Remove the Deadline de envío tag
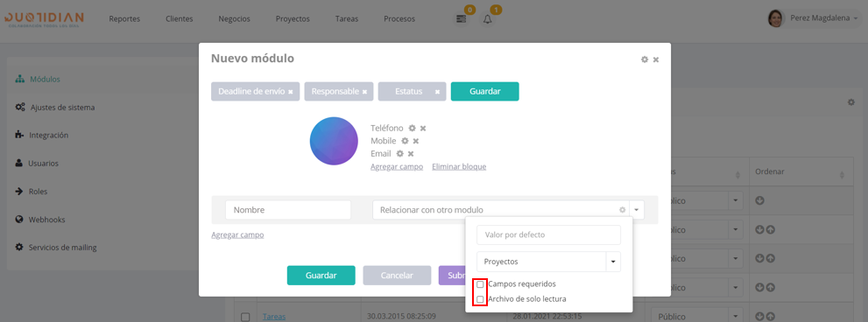Screen dimensions: 868x322 (290, 92)
